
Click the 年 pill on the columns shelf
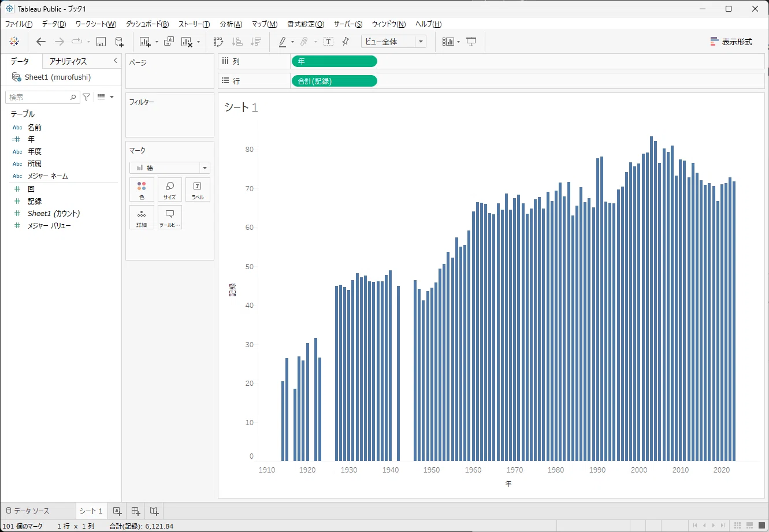pos(335,61)
